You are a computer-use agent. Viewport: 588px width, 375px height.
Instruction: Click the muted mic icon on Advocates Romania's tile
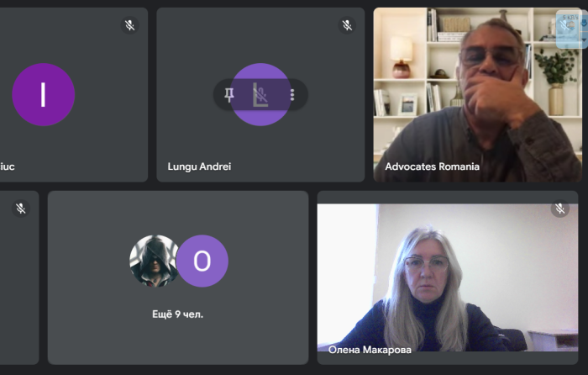point(564,25)
